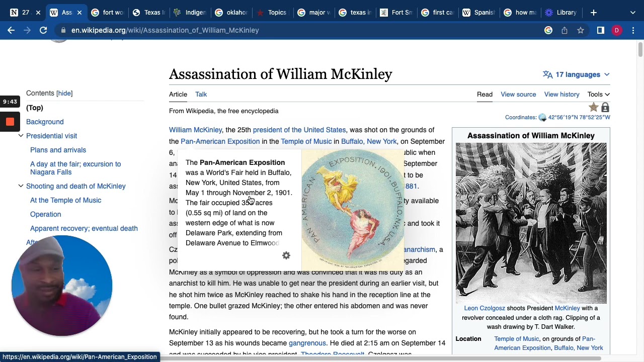
Task: Open Chrome three-dot menu
Action: click(633, 30)
